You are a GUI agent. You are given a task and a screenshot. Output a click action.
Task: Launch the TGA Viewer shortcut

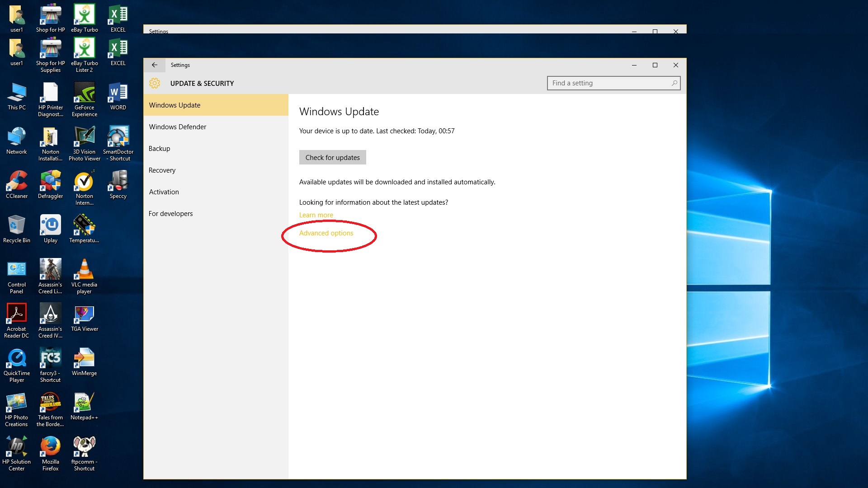tap(84, 317)
